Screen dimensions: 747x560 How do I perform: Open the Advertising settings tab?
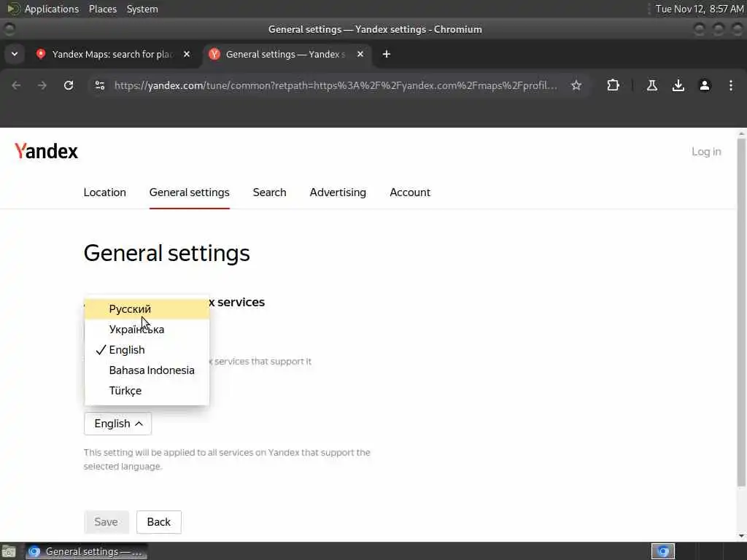(338, 192)
